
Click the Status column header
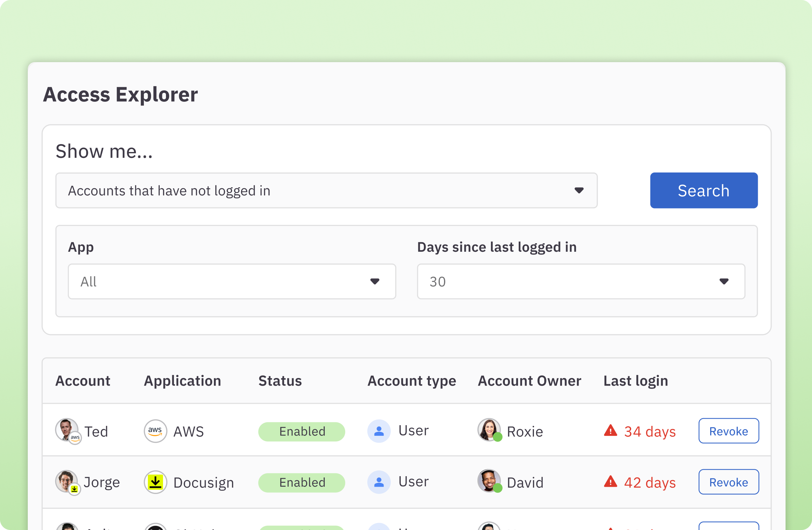click(x=280, y=381)
